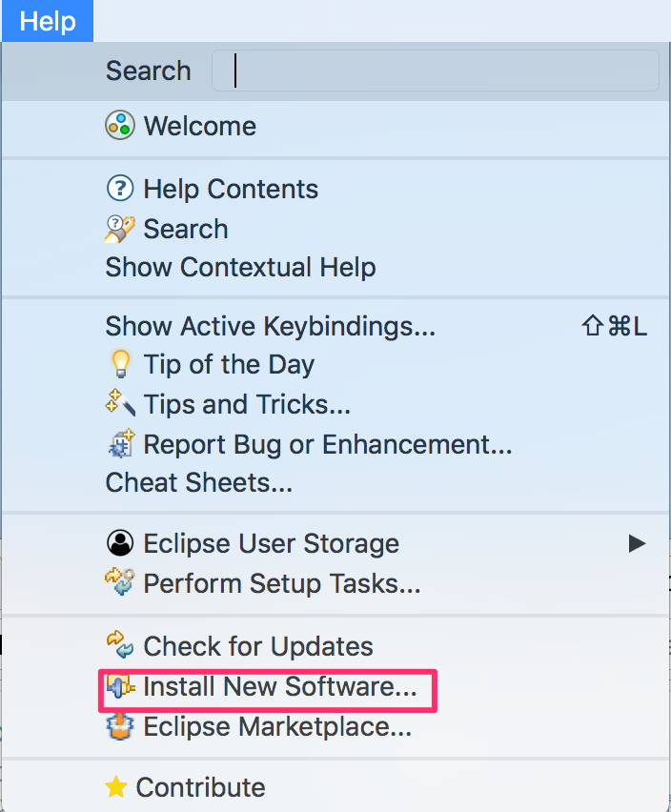Click the Help Contents question mark icon
Screen dimensions: 671x812
119,188
